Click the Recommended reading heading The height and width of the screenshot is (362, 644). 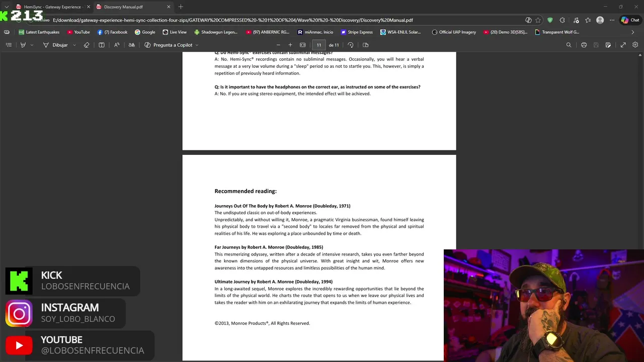(x=246, y=191)
